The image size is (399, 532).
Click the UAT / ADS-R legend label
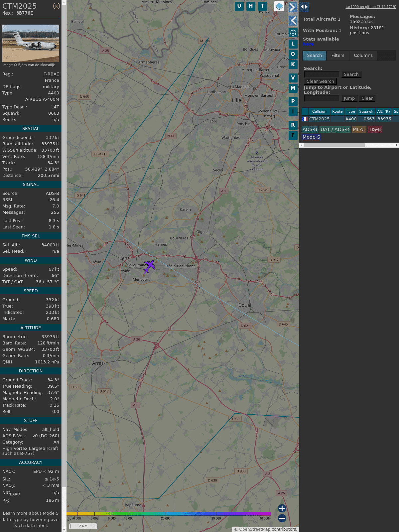335,130
